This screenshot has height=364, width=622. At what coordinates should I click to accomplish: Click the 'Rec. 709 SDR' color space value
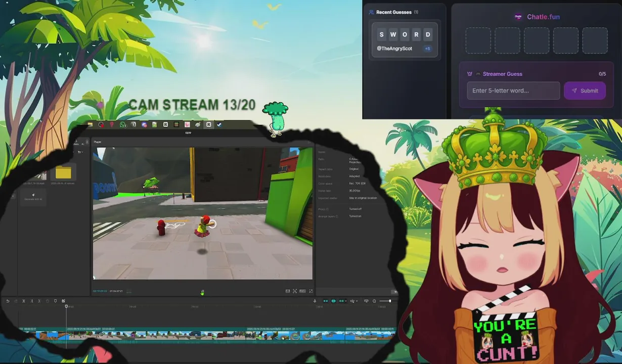(356, 184)
